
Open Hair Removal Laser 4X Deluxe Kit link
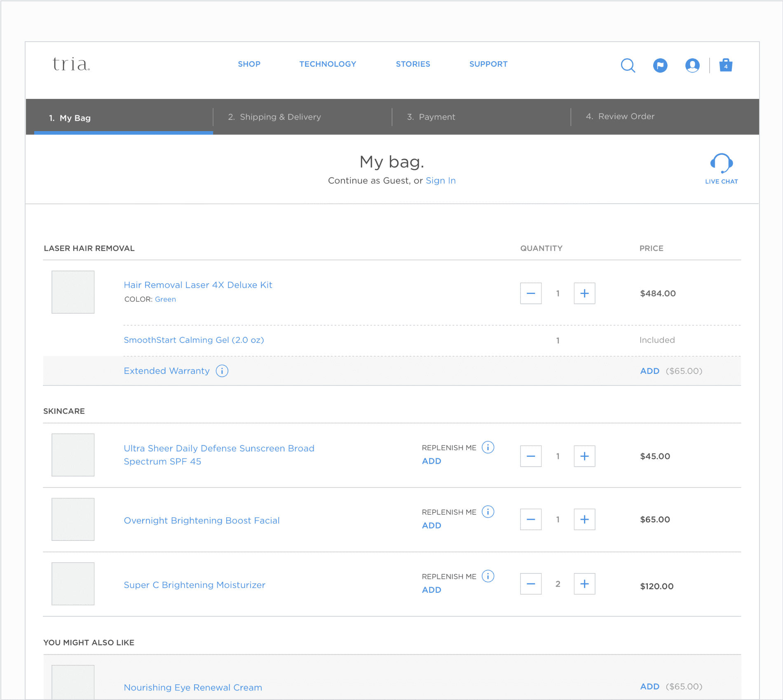tap(198, 285)
